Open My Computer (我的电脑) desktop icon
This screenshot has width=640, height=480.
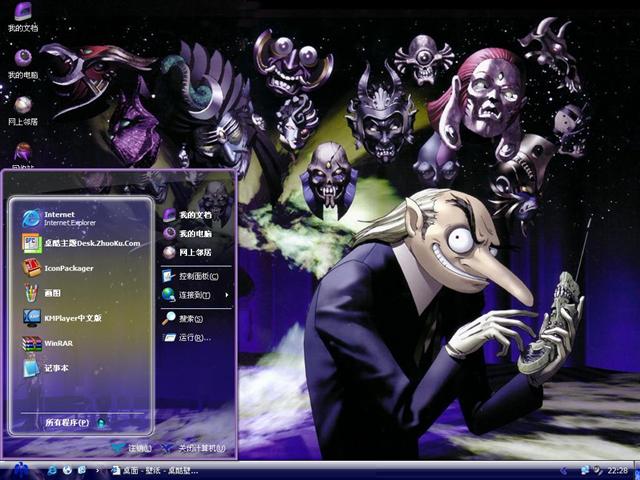23,64
